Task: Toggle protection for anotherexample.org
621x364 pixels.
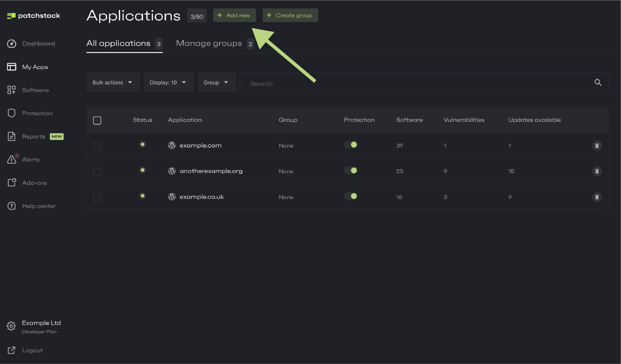Action: pyautogui.click(x=350, y=171)
